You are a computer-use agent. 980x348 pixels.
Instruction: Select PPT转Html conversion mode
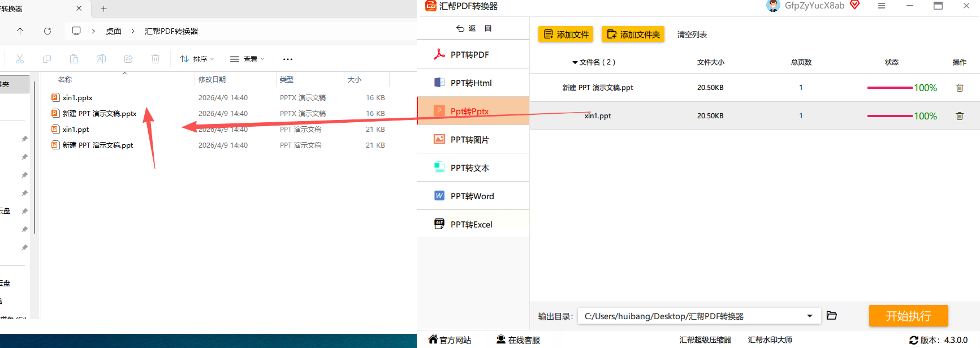click(473, 83)
